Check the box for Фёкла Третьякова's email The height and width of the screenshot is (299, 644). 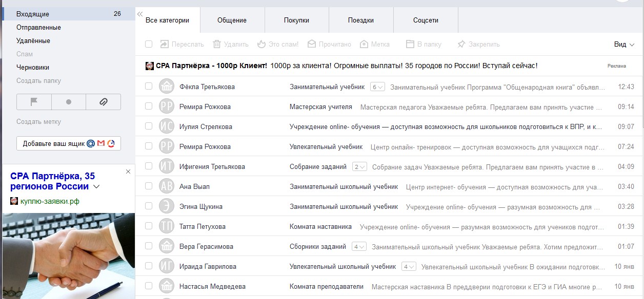(149, 87)
